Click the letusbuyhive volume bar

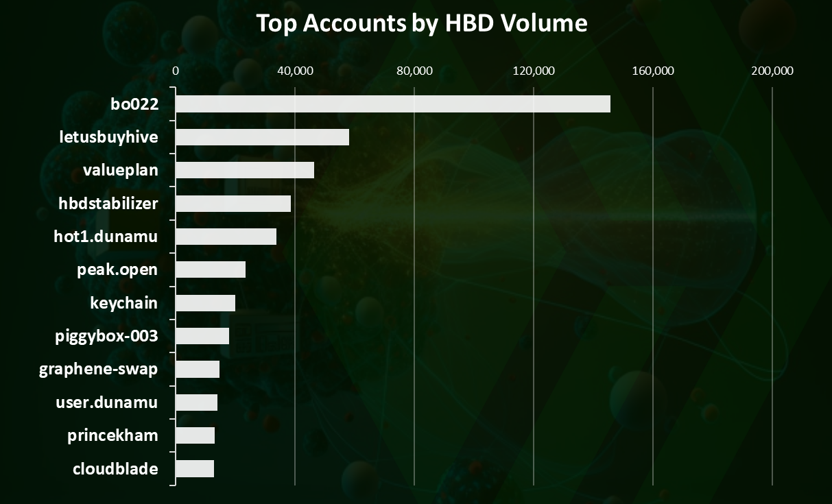(x=263, y=137)
